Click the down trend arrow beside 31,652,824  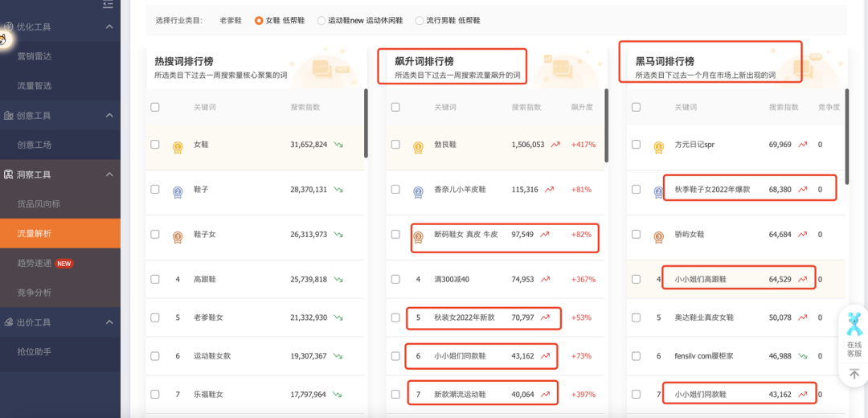click(x=338, y=145)
